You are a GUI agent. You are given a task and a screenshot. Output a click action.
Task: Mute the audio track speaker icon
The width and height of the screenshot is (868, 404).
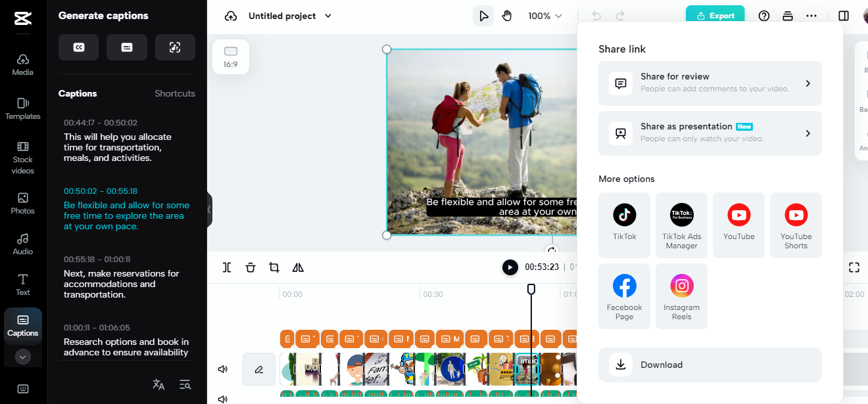[x=223, y=399]
